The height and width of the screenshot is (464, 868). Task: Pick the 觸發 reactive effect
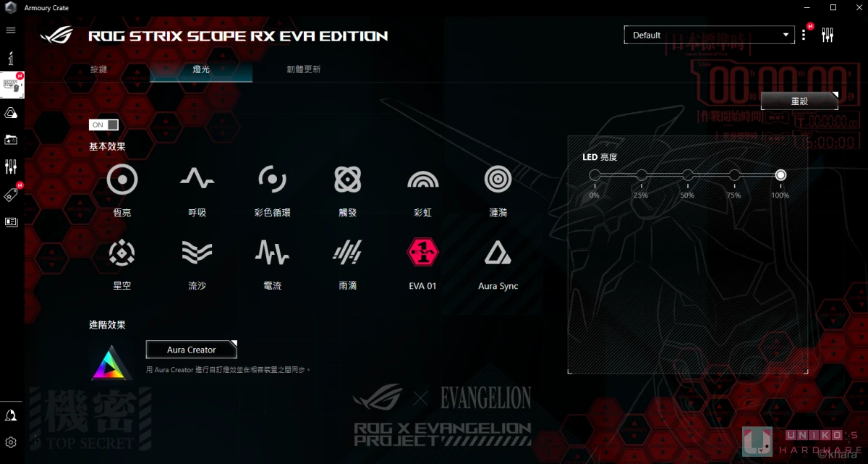(x=347, y=179)
